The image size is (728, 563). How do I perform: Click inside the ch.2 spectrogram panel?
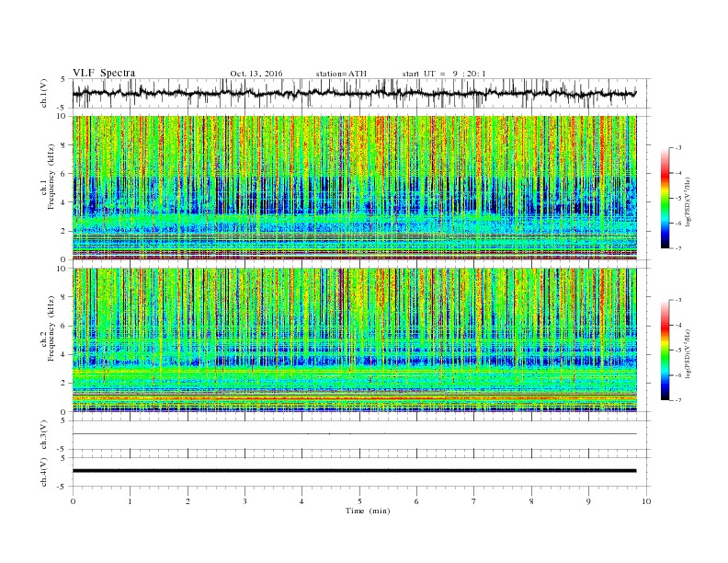[x=354, y=340]
